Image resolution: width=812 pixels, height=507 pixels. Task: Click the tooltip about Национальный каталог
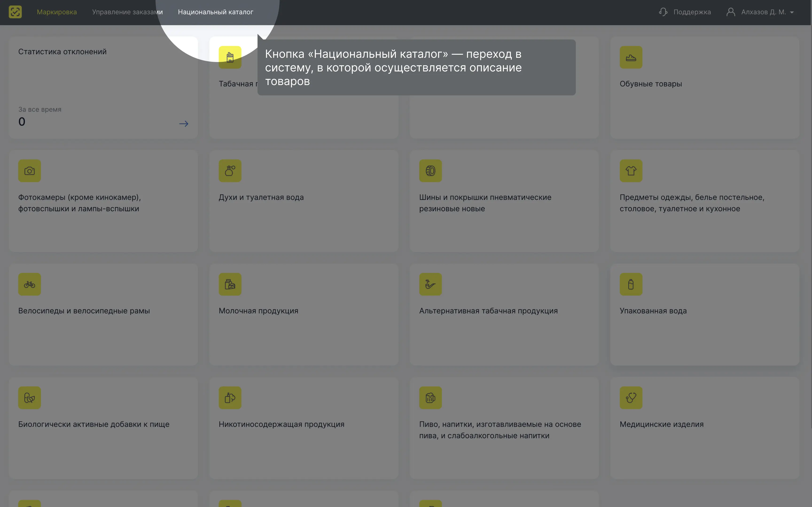(x=416, y=67)
